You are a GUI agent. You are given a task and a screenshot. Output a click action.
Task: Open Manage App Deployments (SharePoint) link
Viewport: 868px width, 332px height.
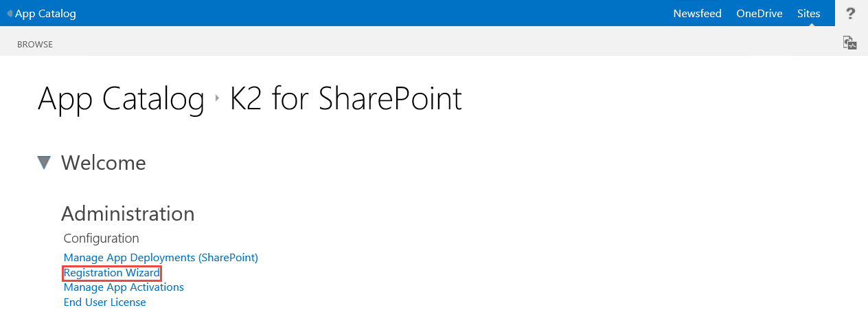coord(161,258)
